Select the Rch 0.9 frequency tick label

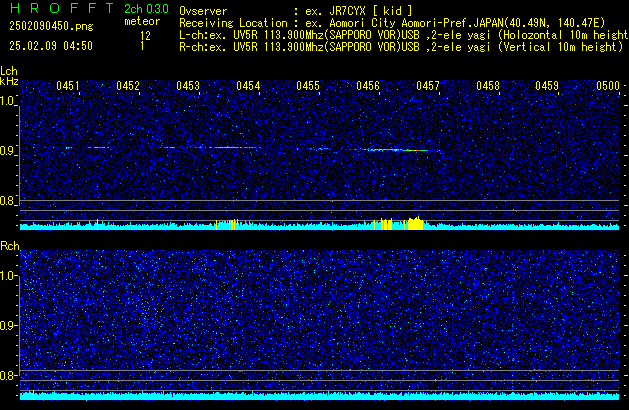[7, 325]
